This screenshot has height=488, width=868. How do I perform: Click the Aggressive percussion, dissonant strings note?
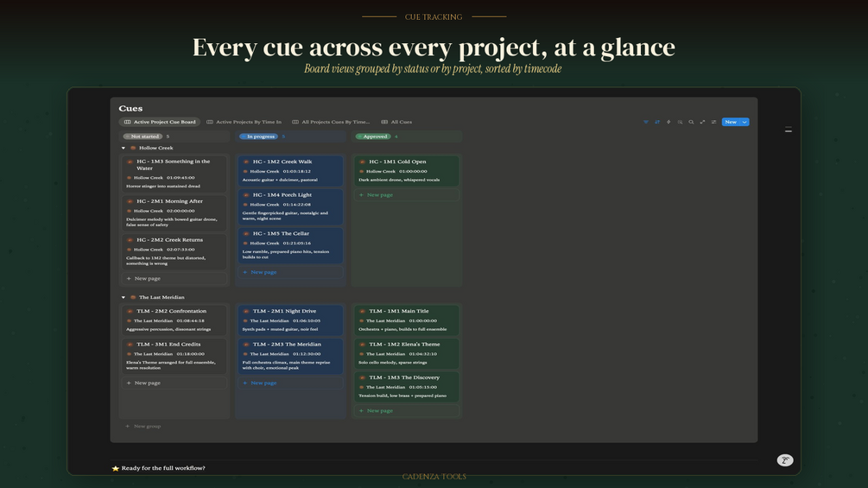click(168, 329)
